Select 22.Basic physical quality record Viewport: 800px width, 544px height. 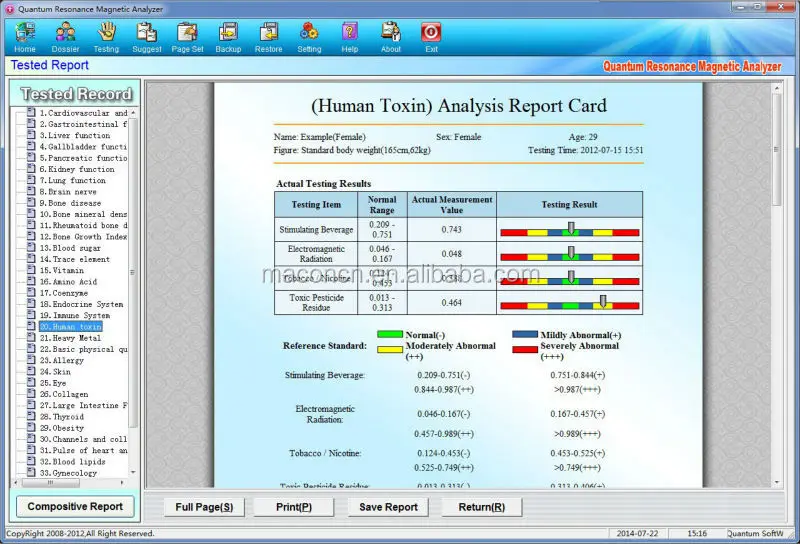click(84, 349)
